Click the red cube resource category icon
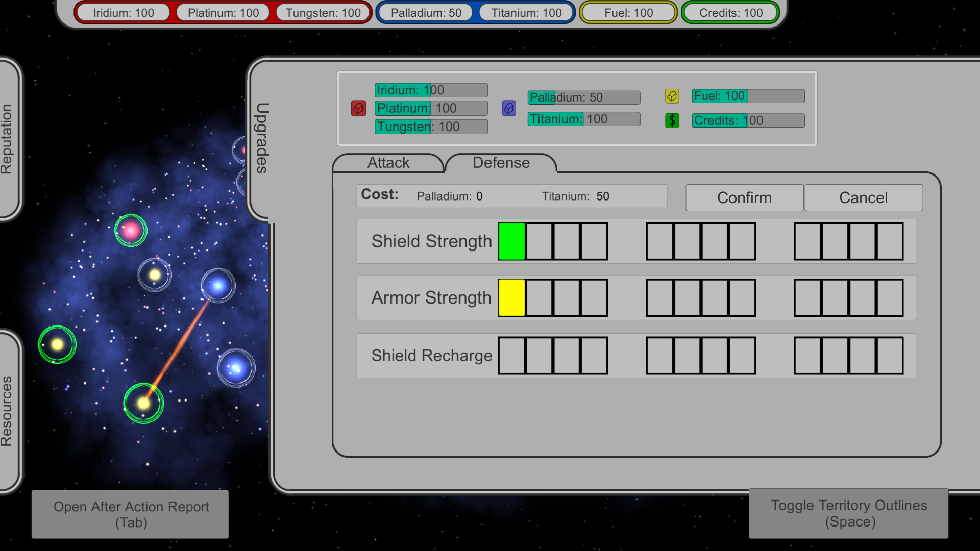 [x=358, y=108]
